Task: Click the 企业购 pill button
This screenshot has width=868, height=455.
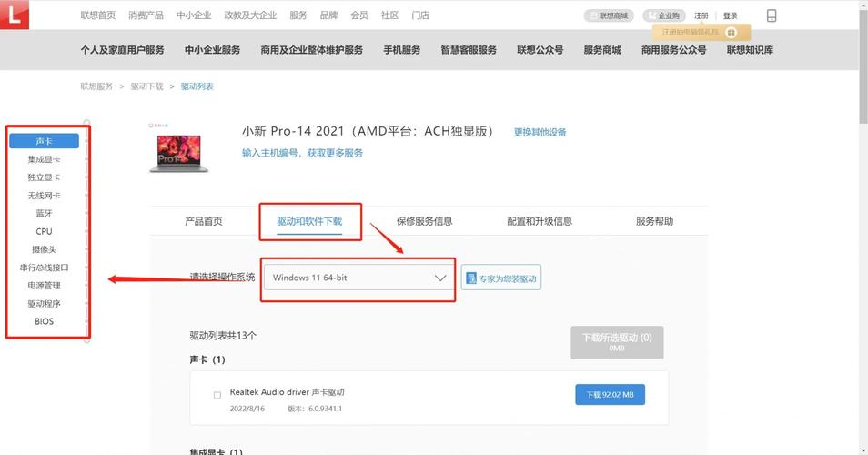Action: [663, 15]
